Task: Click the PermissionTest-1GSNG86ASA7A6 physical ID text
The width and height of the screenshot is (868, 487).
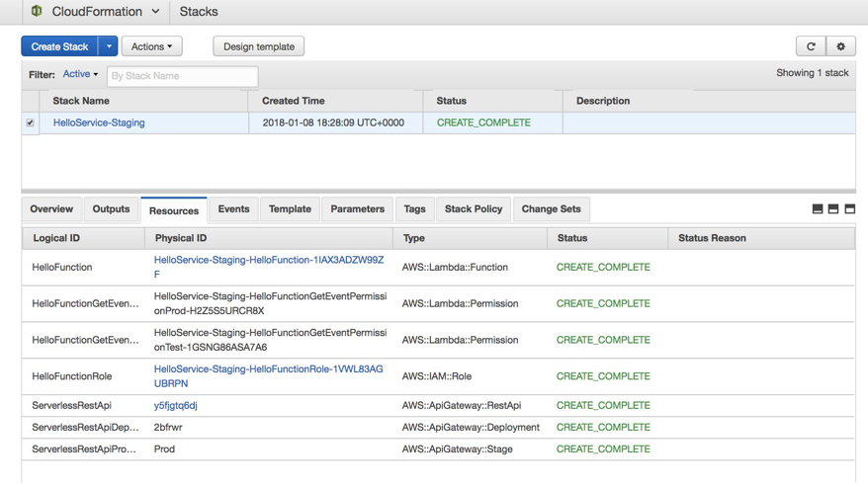Action: 270,340
